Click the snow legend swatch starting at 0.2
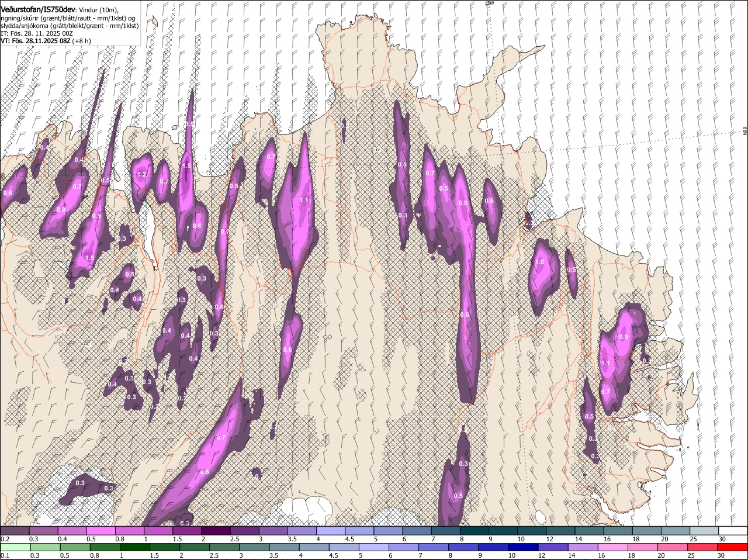The width and height of the screenshot is (748, 560). coord(15,531)
